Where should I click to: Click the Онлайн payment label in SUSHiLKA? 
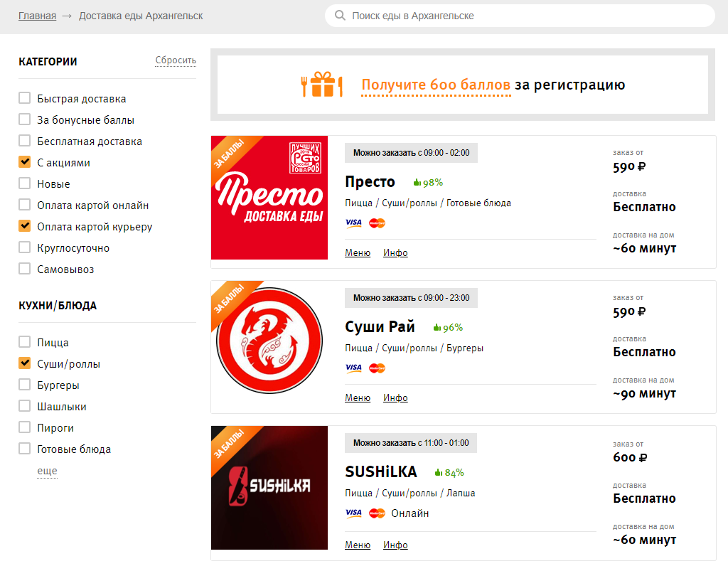point(410,513)
